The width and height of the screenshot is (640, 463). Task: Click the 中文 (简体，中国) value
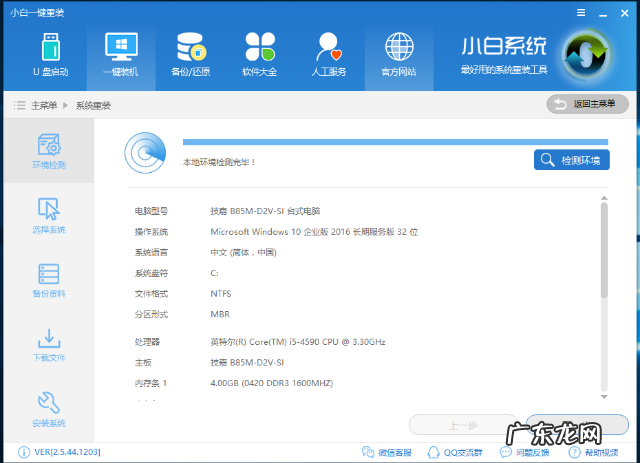[x=243, y=252]
